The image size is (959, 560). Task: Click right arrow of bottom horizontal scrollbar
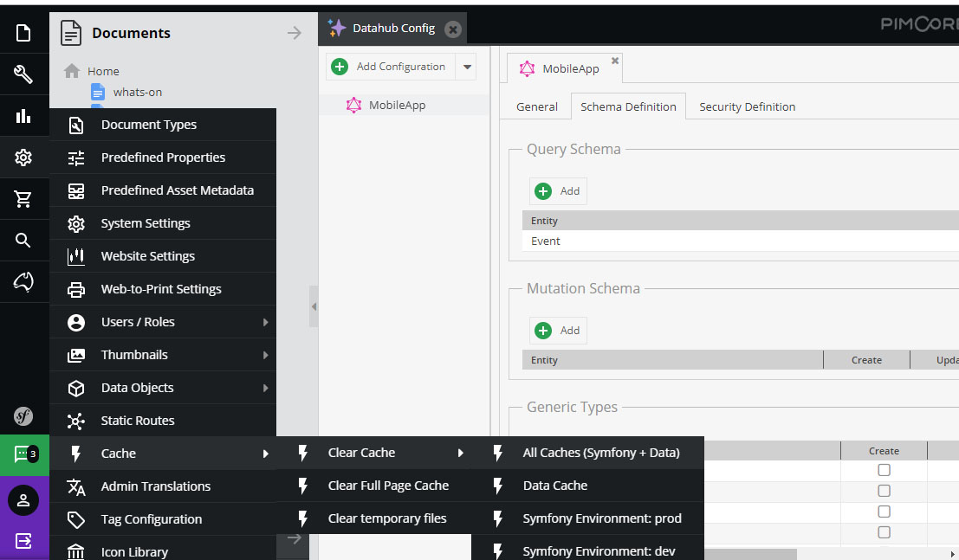(x=952, y=554)
